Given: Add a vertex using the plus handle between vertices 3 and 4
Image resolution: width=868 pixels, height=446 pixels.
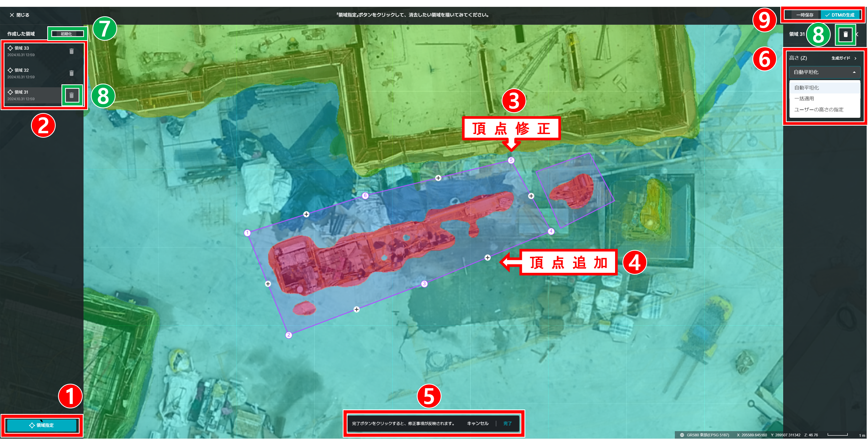Looking at the screenshot, I should [x=487, y=258].
